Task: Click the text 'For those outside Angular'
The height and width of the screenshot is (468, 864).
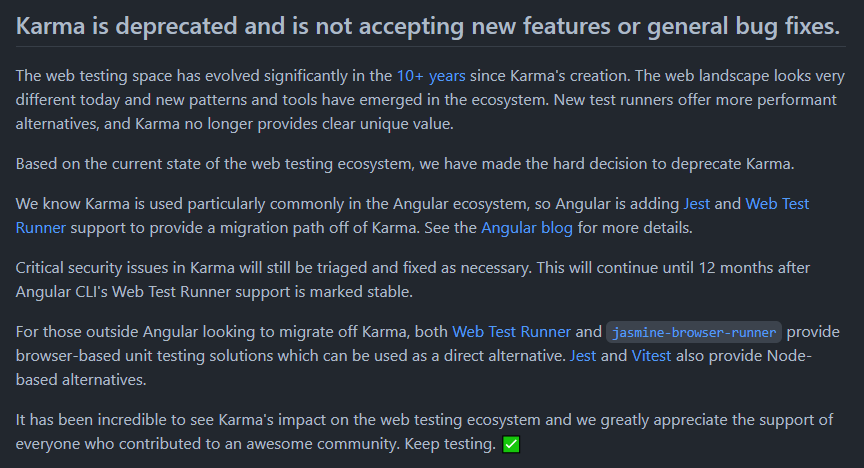Action: tap(114, 331)
